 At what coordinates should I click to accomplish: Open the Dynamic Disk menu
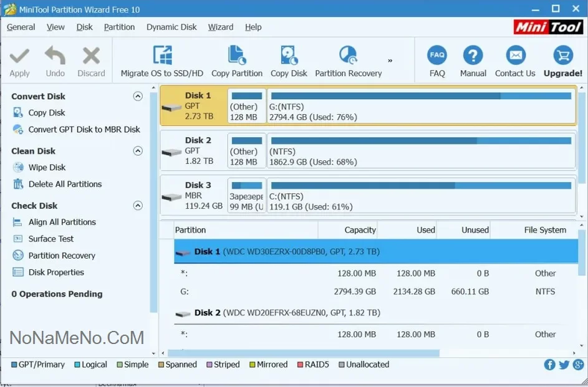pyautogui.click(x=171, y=27)
